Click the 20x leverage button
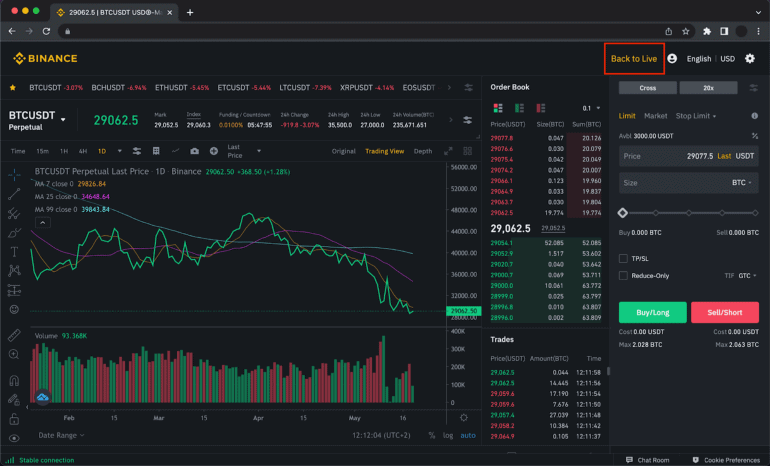This screenshot has width=770, height=466. (x=709, y=88)
